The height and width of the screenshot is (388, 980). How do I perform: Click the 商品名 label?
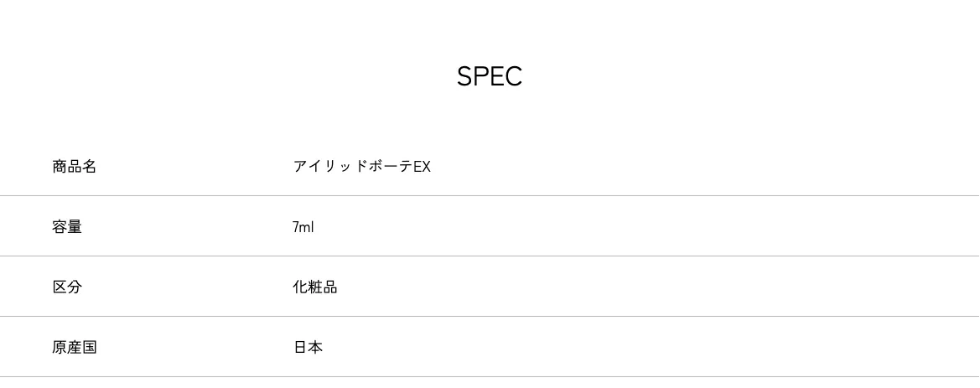pos(75,167)
